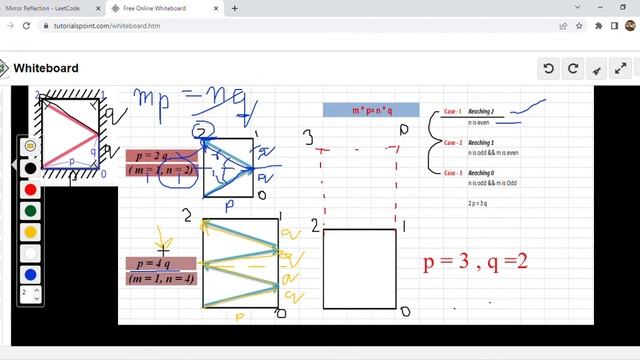This screenshot has width=640, height=360.
Task: Pick the red pen color
Action: [x=30, y=189]
